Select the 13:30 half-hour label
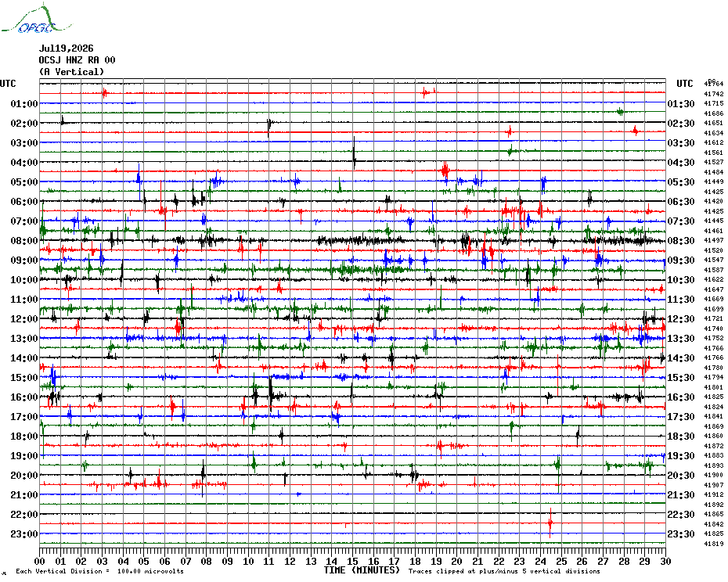Screen dimensions: 728x582 [681, 339]
